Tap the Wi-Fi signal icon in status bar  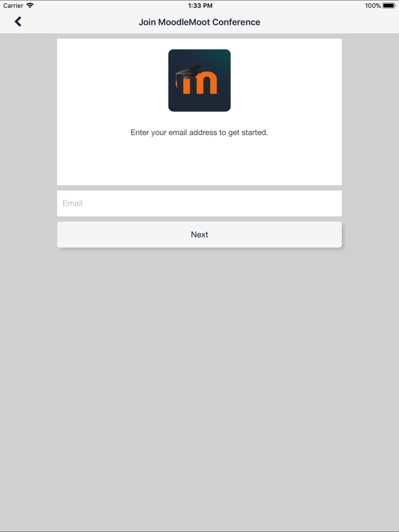pyautogui.click(x=30, y=6)
